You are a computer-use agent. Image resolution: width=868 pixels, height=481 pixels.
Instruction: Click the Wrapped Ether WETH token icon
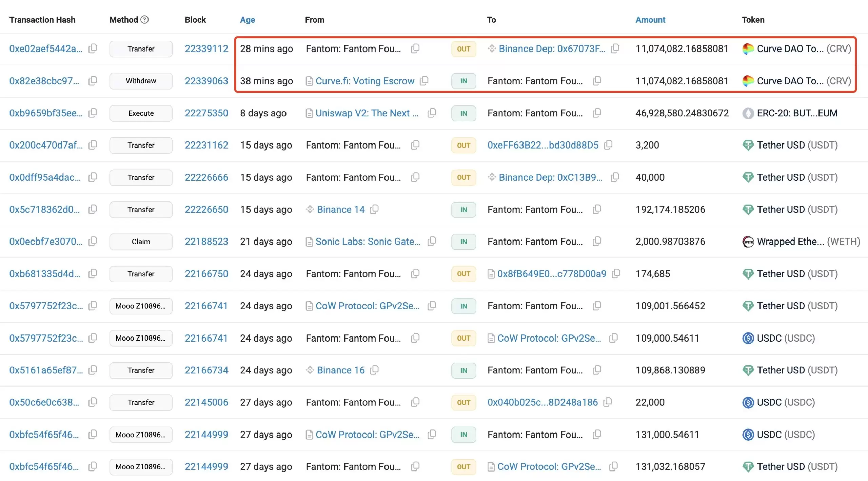748,242
